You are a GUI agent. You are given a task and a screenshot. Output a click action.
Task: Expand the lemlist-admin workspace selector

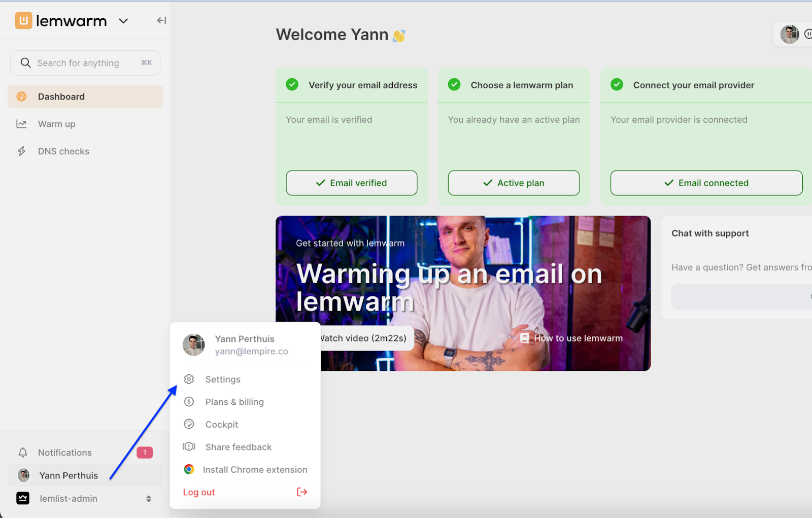(x=149, y=499)
